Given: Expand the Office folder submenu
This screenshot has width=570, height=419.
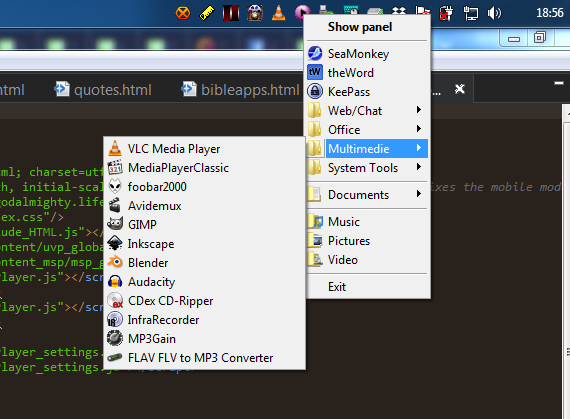Looking at the screenshot, I should point(367,130).
